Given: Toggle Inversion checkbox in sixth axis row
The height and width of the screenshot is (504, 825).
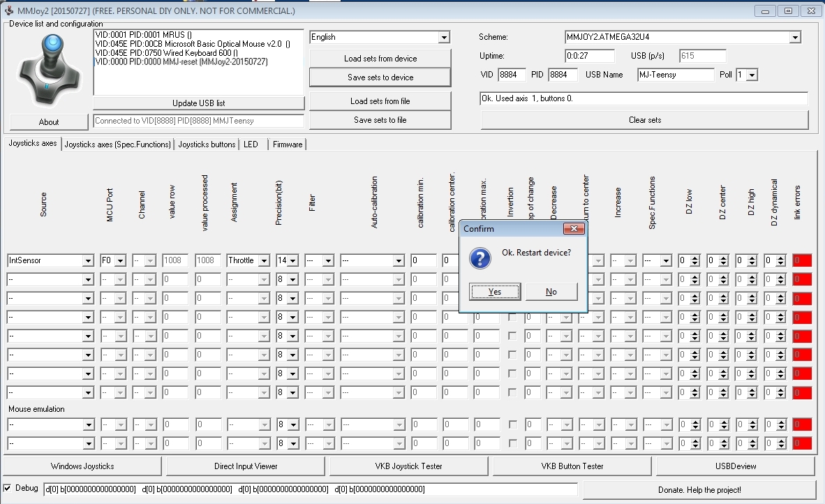Looking at the screenshot, I should point(512,355).
